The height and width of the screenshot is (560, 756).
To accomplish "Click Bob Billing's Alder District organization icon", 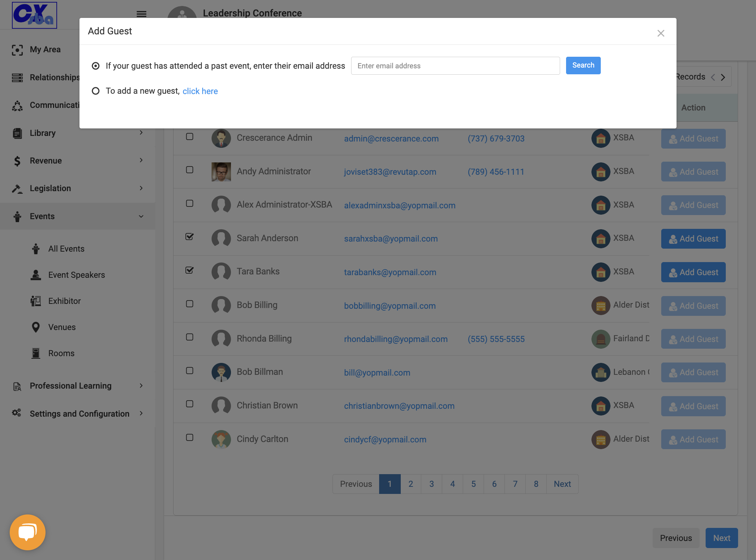I will coord(601,305).
